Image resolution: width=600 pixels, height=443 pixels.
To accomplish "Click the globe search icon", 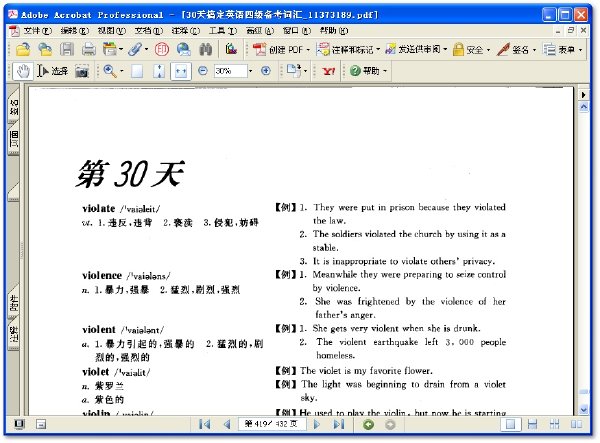I will click(184, 49).
